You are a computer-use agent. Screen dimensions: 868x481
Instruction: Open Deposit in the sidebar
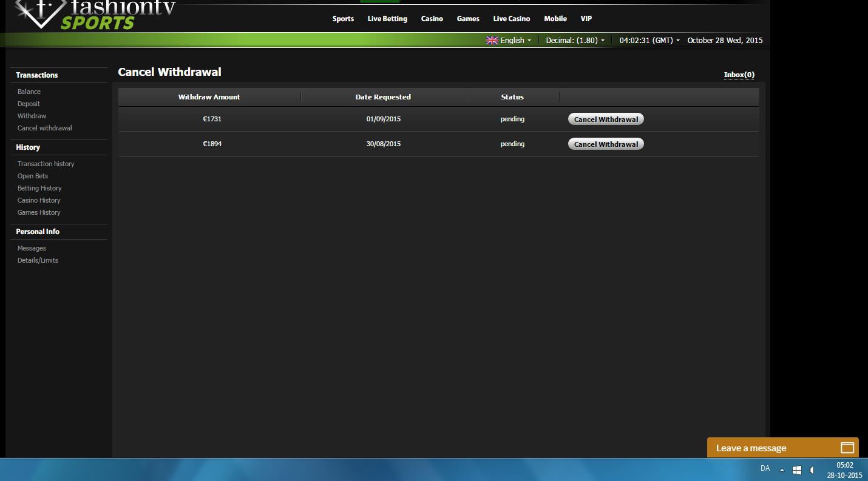click(29, 104)
